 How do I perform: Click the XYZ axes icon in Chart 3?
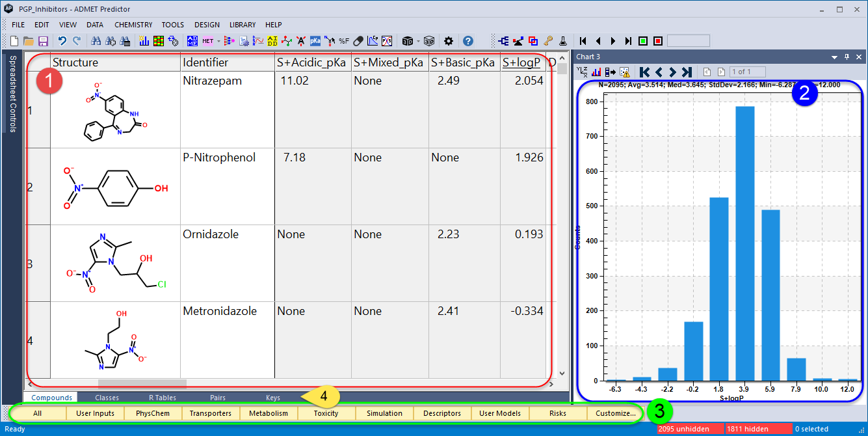pos(582,72)
